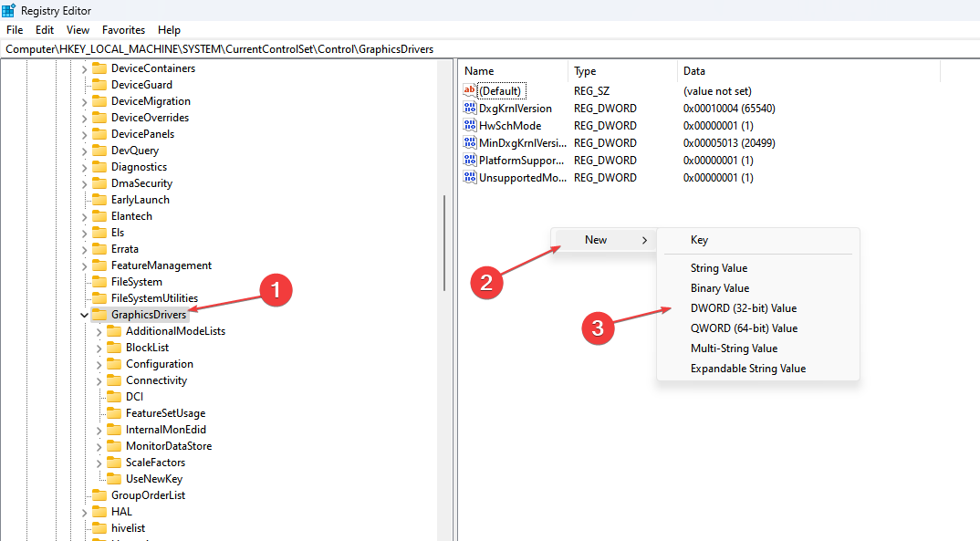
Task: Click data 0x00005013 (20499)
Action: (x=729, y=143)
